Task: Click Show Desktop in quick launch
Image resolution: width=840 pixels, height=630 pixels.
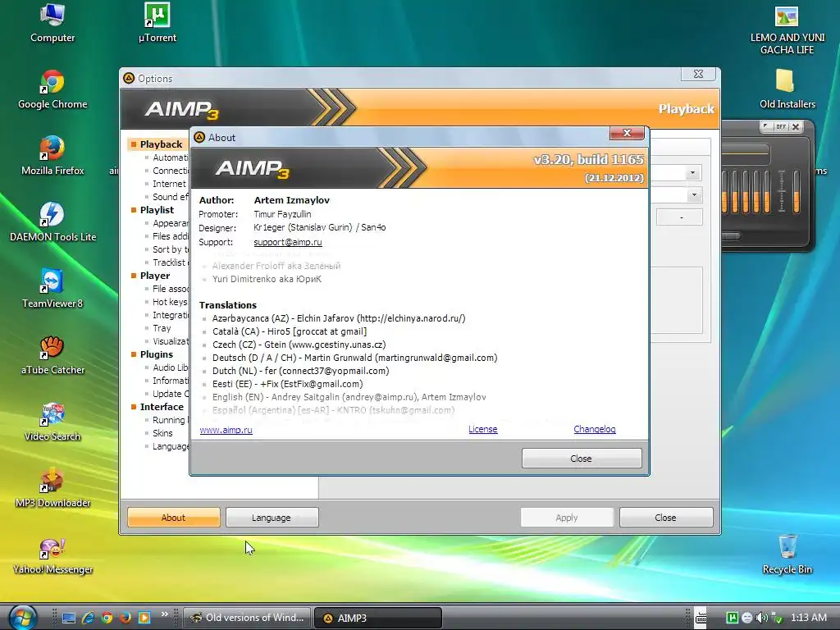Action: [x=69, y=618]
